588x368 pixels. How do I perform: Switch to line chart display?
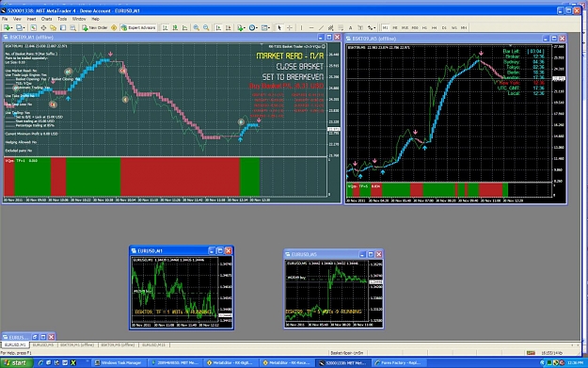pos(184,27)
